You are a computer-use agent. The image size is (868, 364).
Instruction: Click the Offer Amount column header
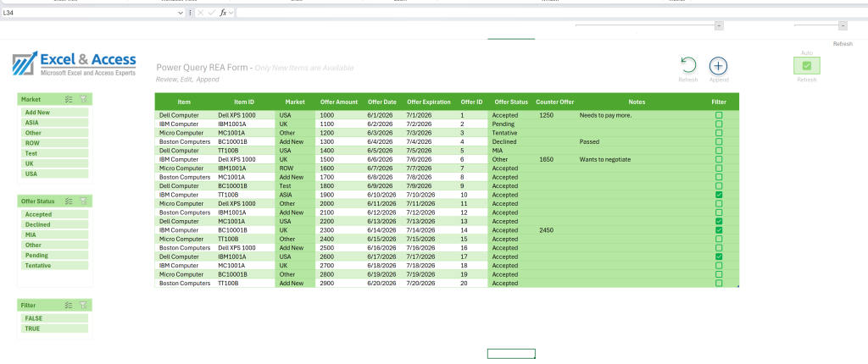click(339, 102)
